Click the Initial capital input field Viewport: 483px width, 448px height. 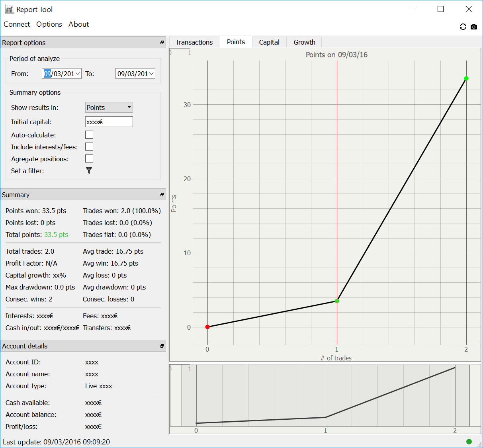pos(109,122)
